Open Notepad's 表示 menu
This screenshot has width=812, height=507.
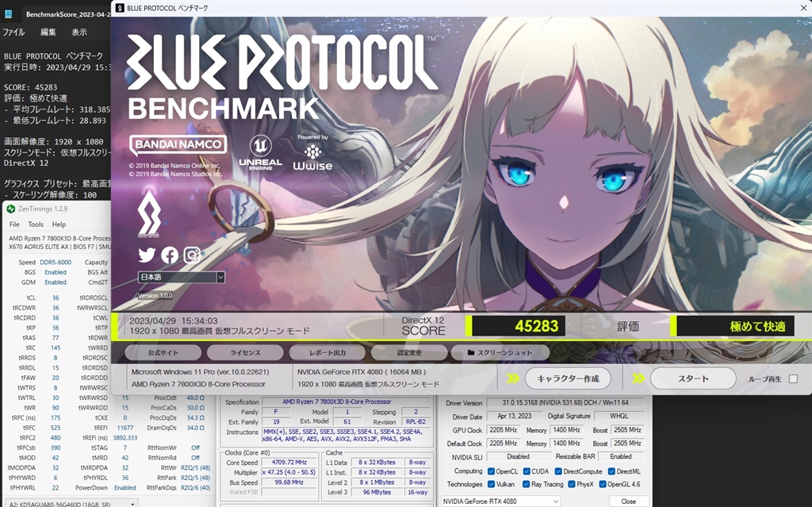[79, 33]
